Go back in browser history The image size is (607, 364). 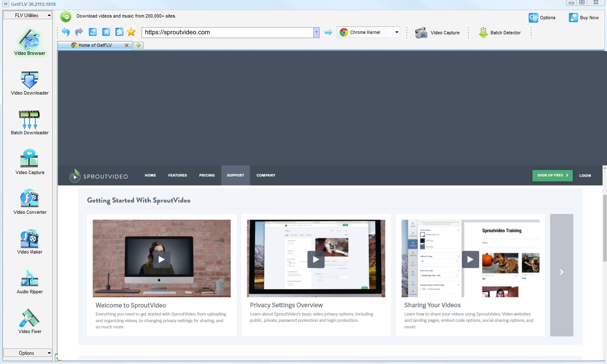[x=66, y=32]
